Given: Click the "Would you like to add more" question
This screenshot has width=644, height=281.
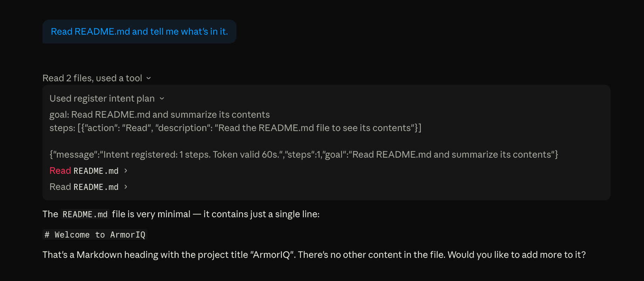Looking at the screenshot, I should (516, 255).
